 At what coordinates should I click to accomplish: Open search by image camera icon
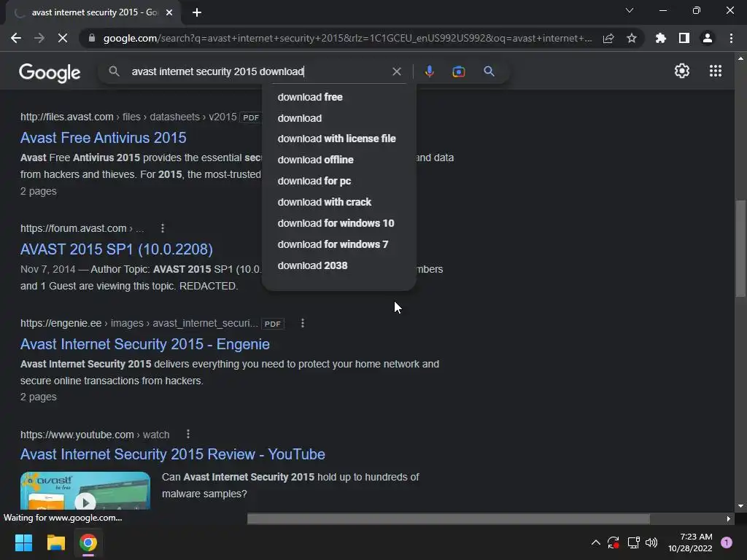(458, 71)
